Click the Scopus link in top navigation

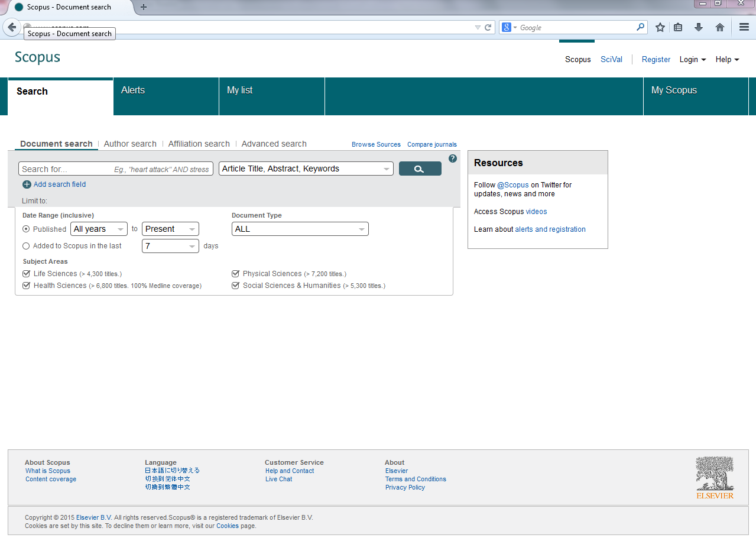(577, 60)
